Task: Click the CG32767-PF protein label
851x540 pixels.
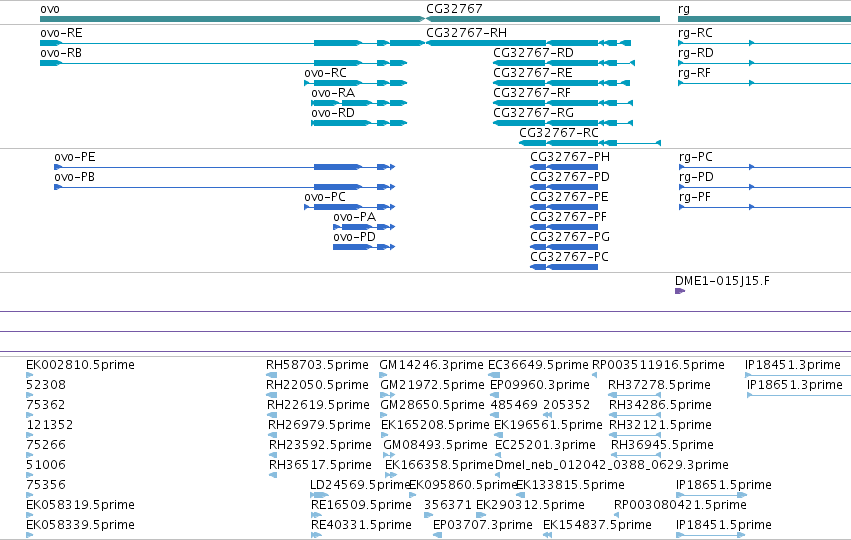Action: pyautogui.click(x=569, y=217)
